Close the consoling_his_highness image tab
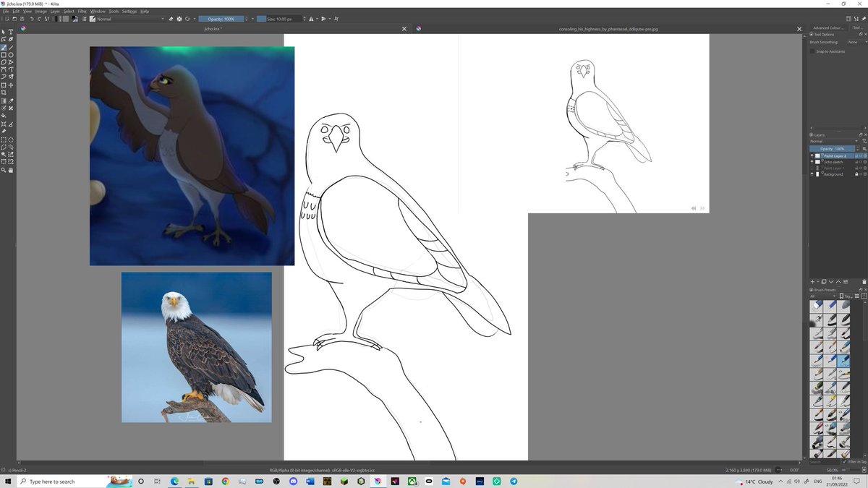 (x=799, y=29)
